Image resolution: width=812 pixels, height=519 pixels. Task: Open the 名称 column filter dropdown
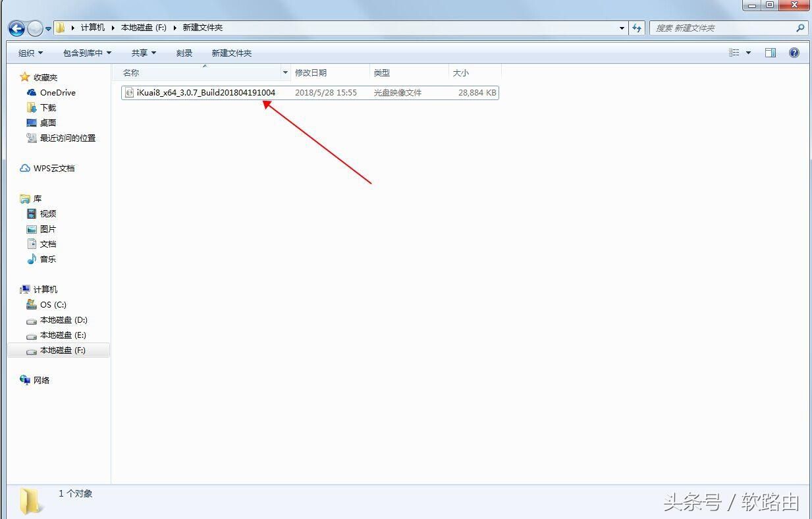(x=285, y=72)
